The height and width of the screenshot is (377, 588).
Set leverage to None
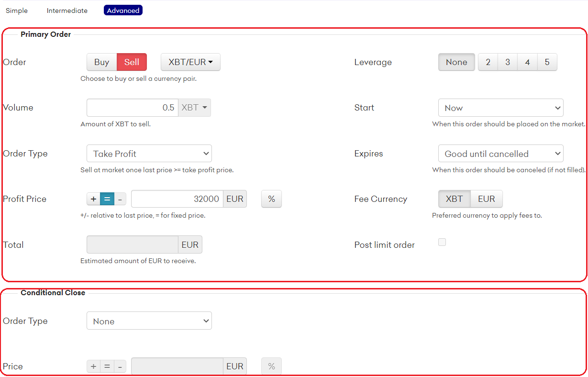click(456, 62)
